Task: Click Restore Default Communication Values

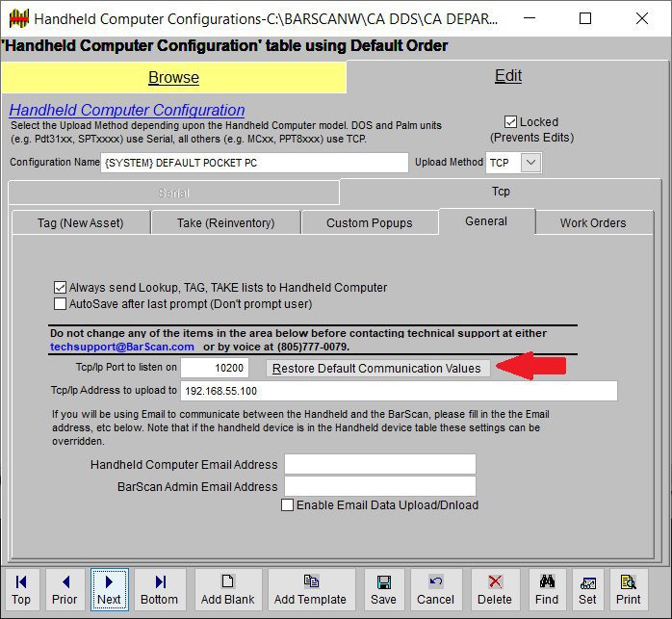Action: (x=377, y=368)
